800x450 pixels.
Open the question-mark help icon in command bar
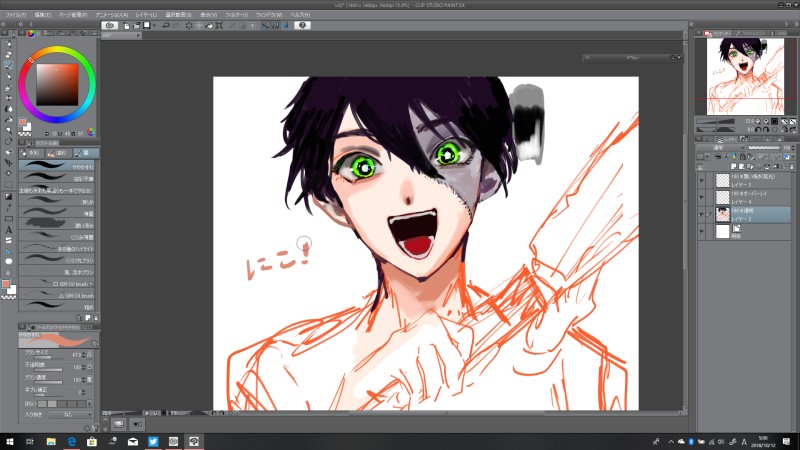[302, 25]
